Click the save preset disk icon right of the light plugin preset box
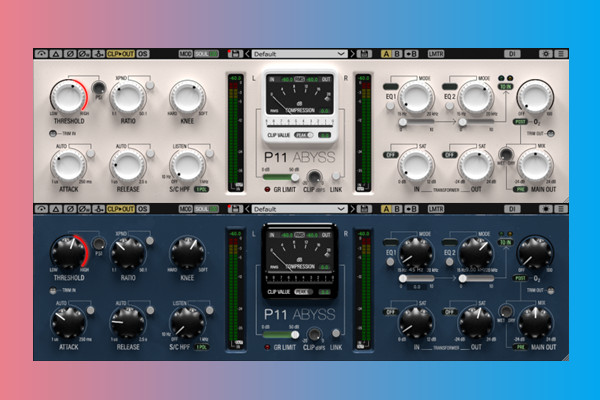Image resolution: width=600 pixels, height=400 pixels. click(364, 54)
